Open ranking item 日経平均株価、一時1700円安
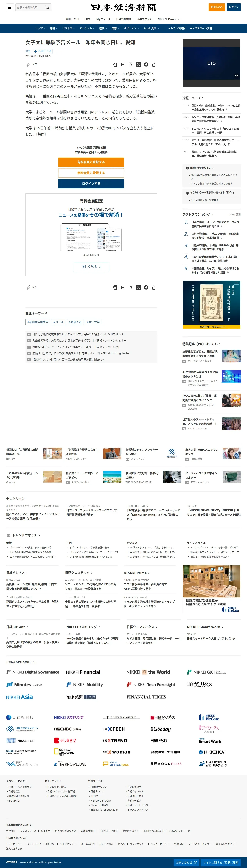Screen dimensions: 247x868 pyautogui.click(x=215, y=236)
